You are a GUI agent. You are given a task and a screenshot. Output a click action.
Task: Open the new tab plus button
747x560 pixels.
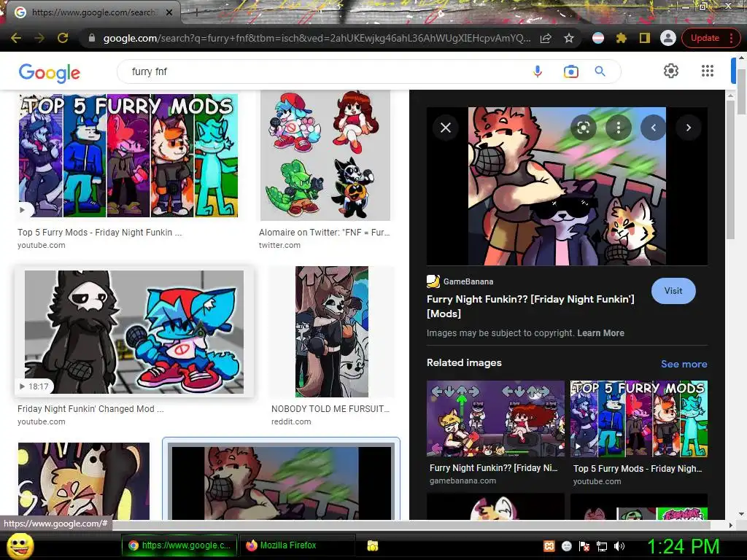[196, 12]
